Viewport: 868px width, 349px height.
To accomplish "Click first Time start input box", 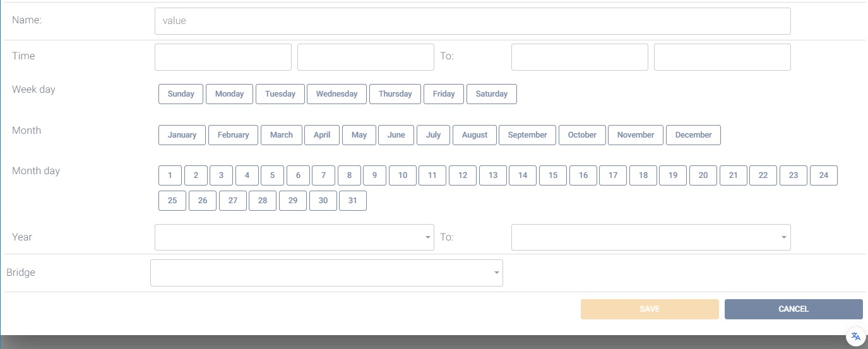I will (x=223, y=57).
